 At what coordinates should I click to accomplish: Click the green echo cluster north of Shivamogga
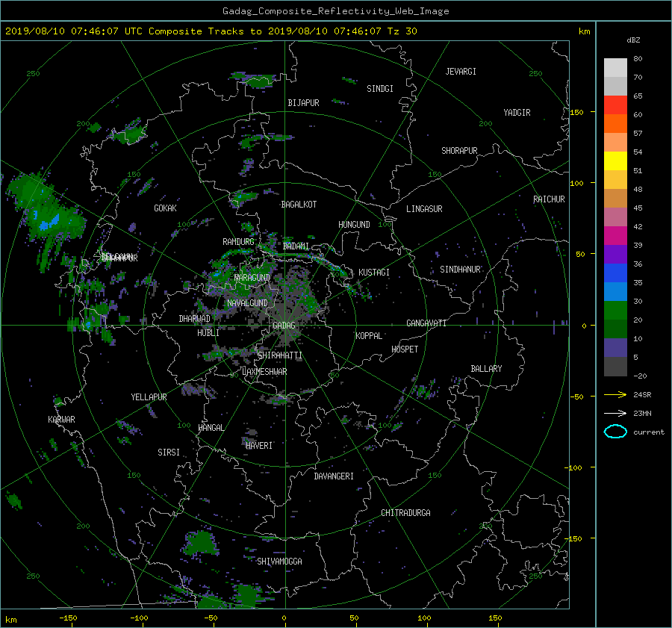200,542
